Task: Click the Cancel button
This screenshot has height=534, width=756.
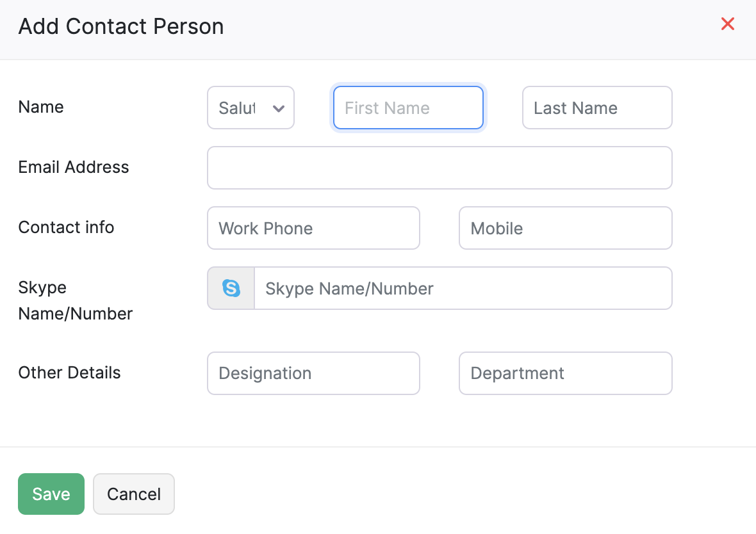Action: [133, 494]
